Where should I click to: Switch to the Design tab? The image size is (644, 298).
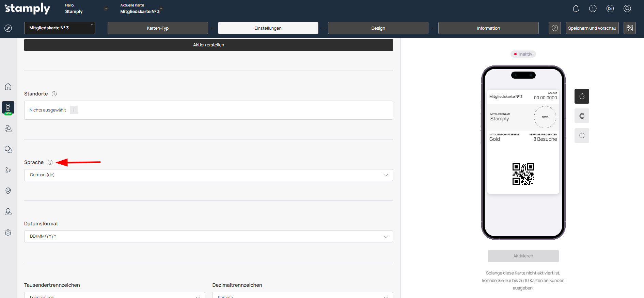(x=378, y=28)
